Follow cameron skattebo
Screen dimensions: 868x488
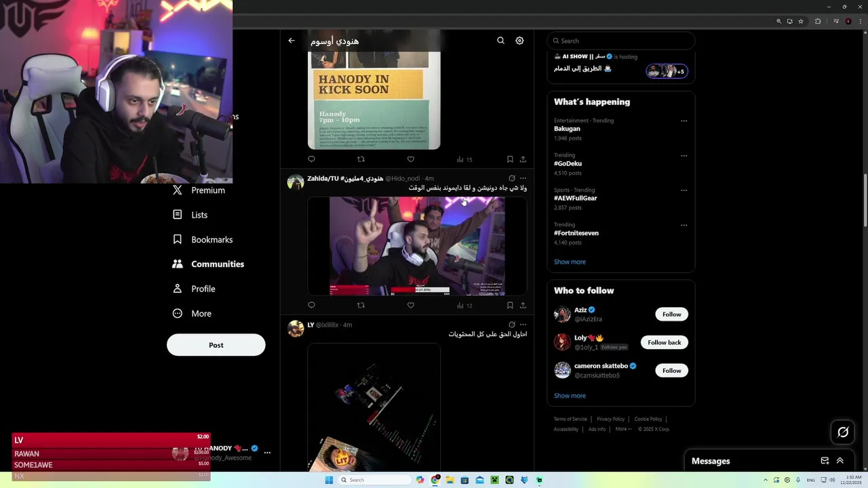click(671, 371)
